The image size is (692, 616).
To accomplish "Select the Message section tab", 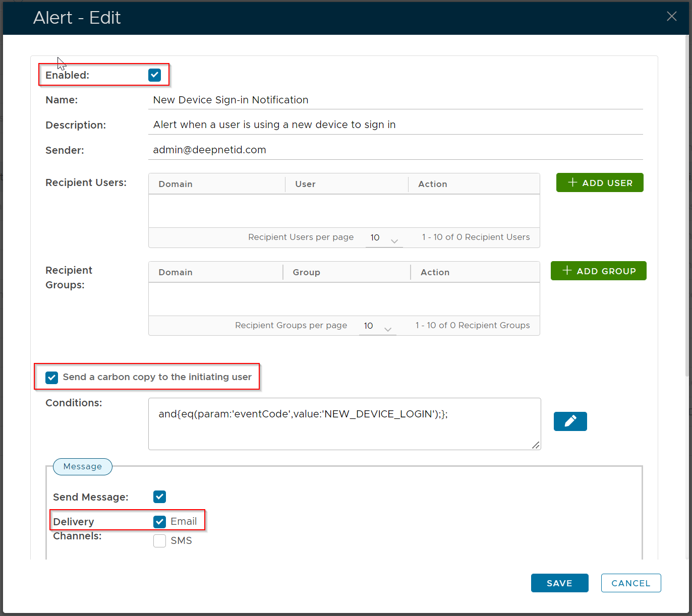I will point(83,467).
